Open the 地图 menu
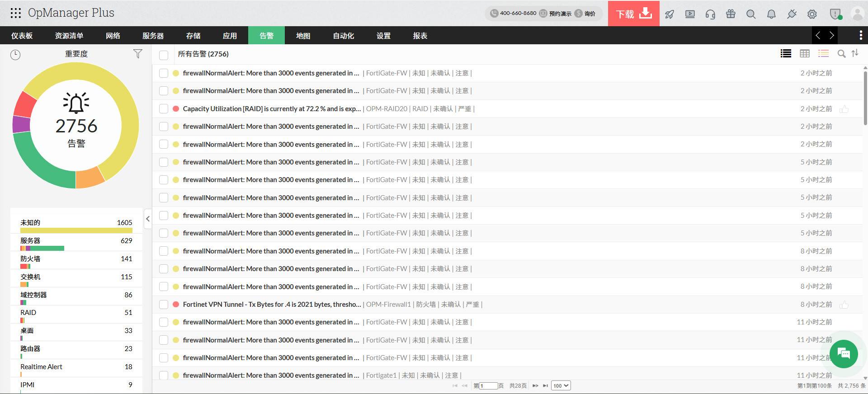868x394 pixels. point(303,36)
